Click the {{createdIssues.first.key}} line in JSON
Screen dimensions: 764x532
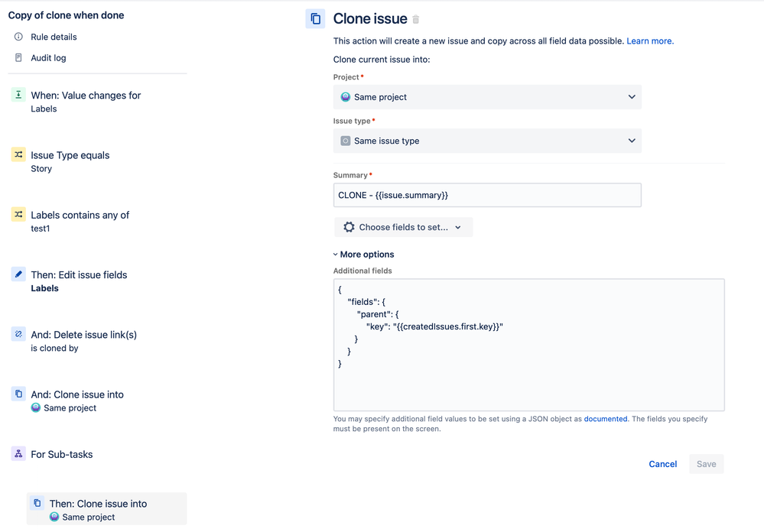pos(434,326)
